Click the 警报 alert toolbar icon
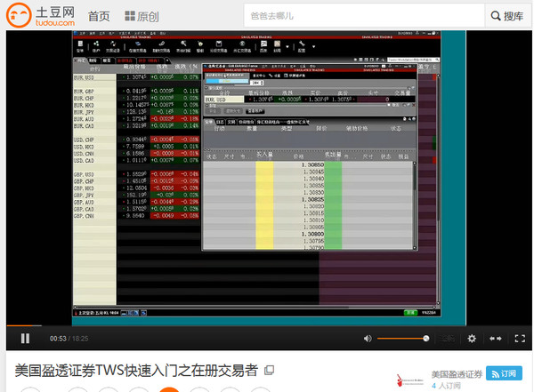This screenshot has height=392, width=534. [x=200, y=46]
